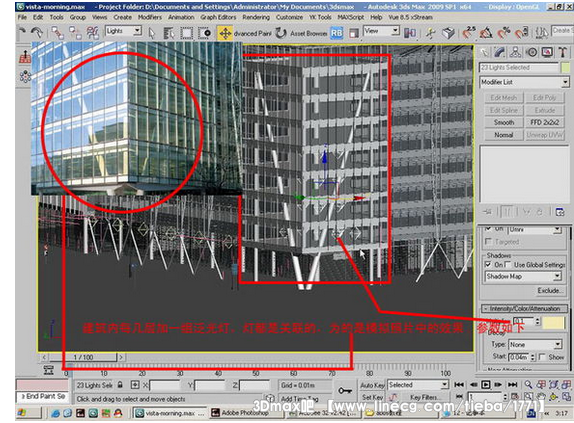
Task: Switch to the Motion command panel tab
Action: click(532, 52)
